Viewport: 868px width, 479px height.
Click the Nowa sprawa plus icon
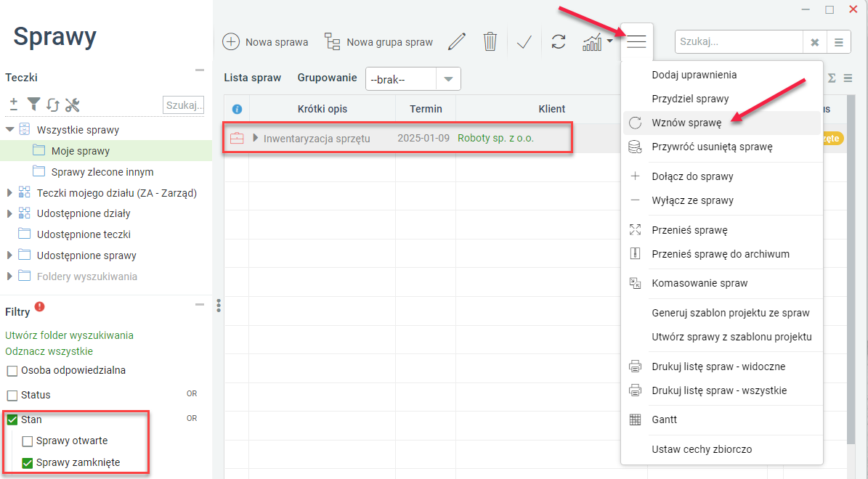[x=231, y=42]
